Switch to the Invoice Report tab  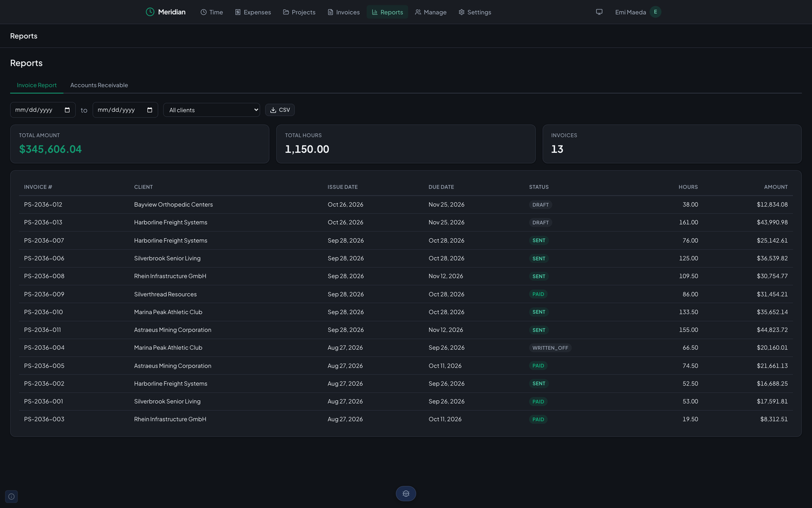click(37, 85)
